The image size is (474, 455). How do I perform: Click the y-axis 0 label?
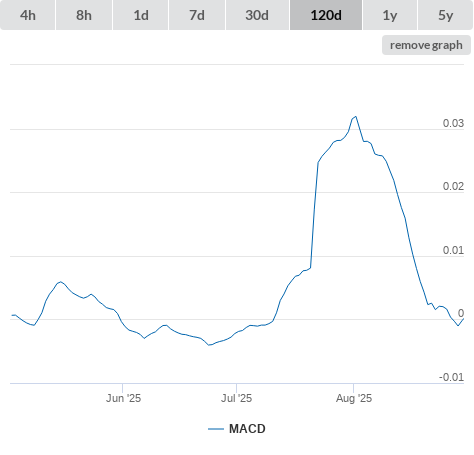[x=461, y=313]
